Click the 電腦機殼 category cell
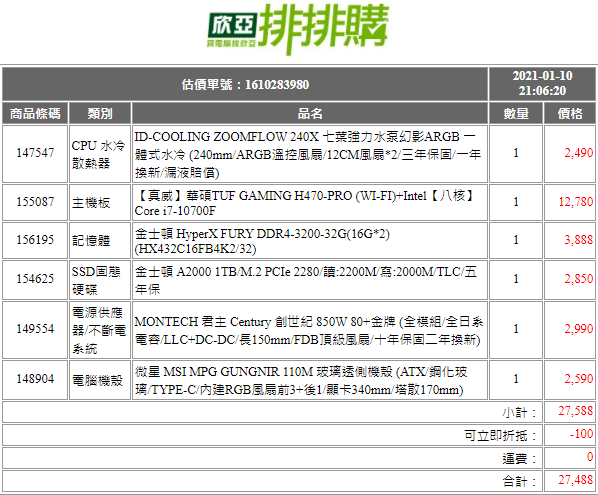 (100, 380)
